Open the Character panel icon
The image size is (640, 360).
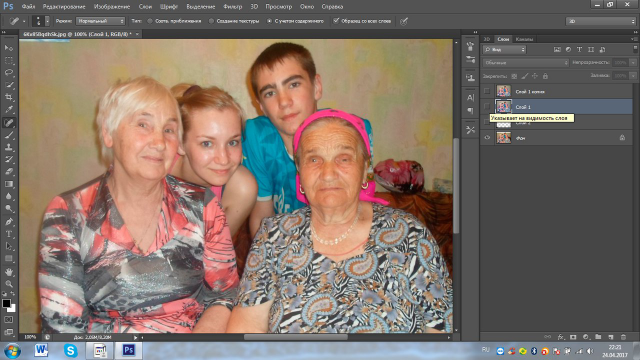471,98
